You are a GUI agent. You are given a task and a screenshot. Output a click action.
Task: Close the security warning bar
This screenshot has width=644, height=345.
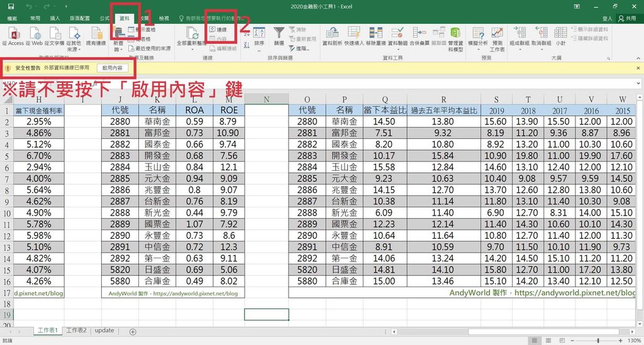(x=638, y=68)
